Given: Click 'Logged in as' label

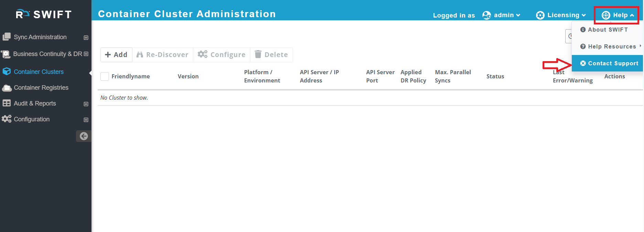Looking at the screenshot, I should [x=454, y=15].
